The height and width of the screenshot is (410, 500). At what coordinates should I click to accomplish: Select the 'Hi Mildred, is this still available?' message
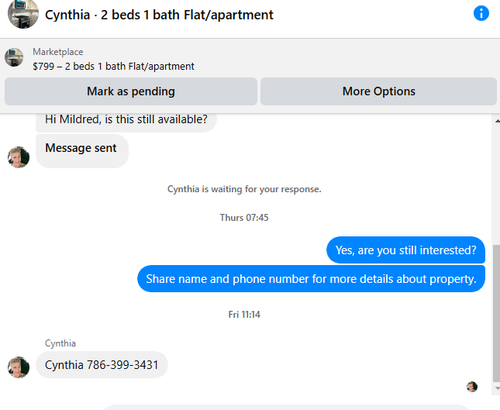pos(126,122)
